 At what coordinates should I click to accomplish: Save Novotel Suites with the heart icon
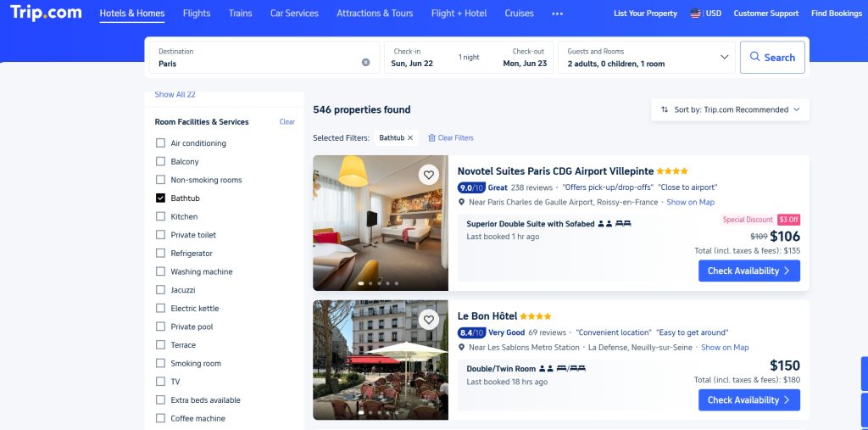coord(428,175)
